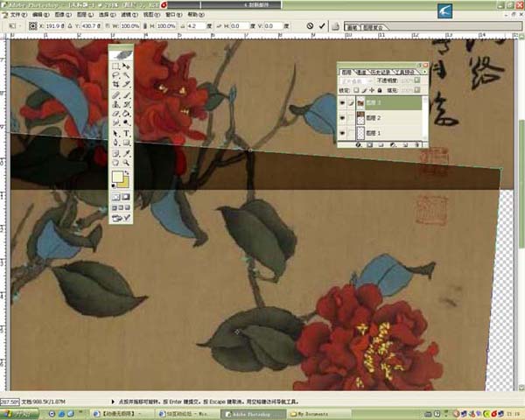Commit the transform with the checkmark
Image resolution: width=525 pixels, height=420 pixels.
pyautogui.click(x=322, y=25)
